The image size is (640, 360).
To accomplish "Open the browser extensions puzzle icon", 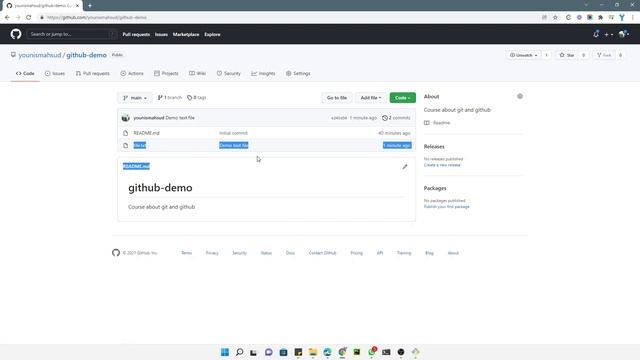I will tap(600, 18).
